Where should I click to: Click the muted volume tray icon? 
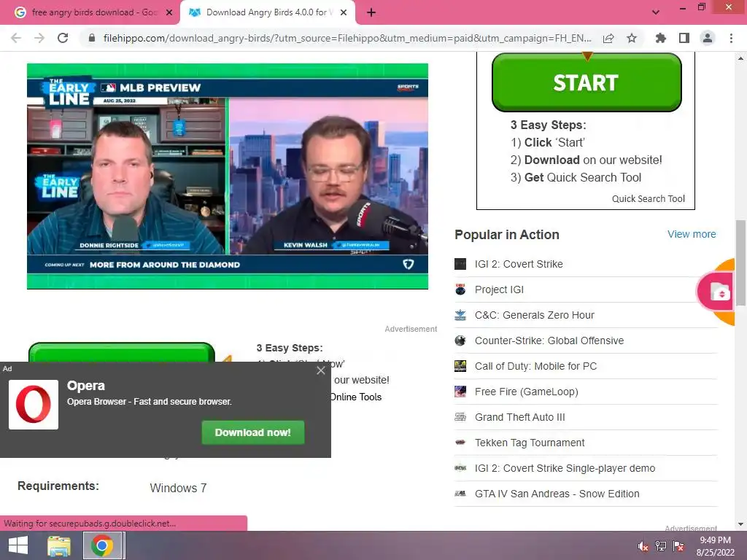(x=643, y=546)
